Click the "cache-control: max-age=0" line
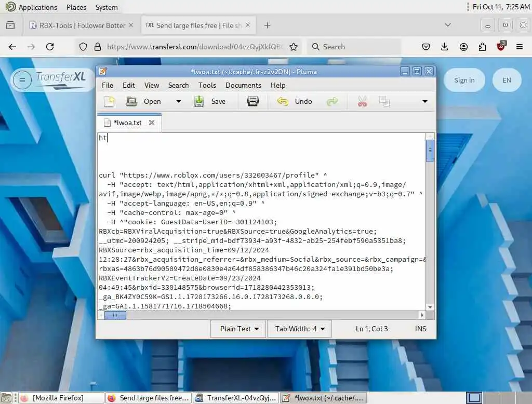The height and width of the screenshot is (404, 532). coord(171,213)
